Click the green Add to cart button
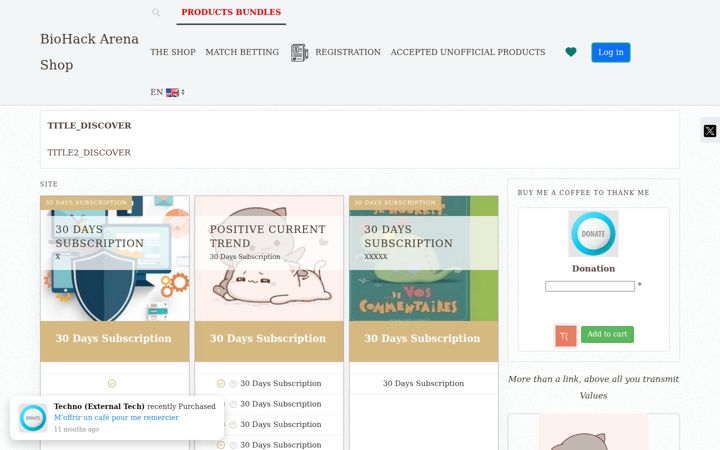Viewport: 720px width, 450px height. pos(607,334)
